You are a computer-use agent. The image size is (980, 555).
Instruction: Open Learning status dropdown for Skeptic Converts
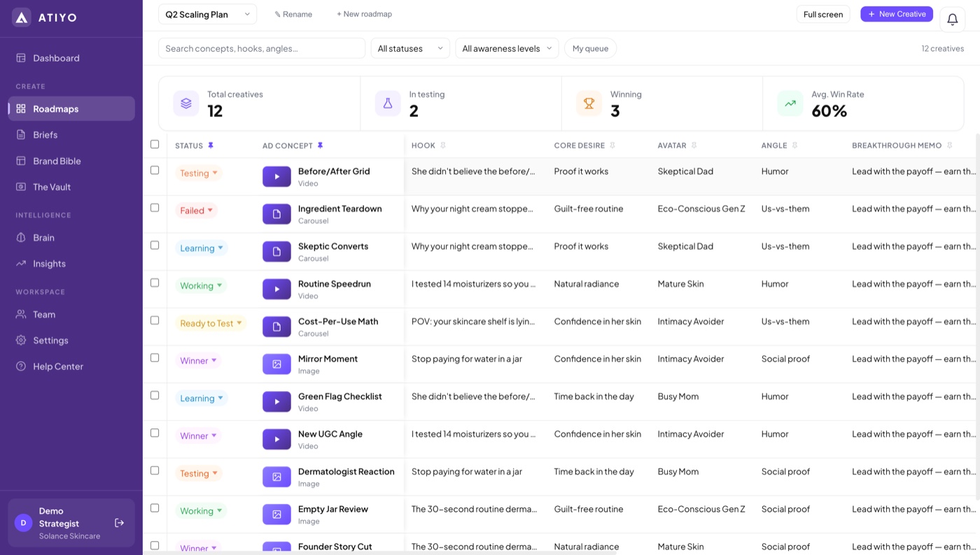(202, 248)
